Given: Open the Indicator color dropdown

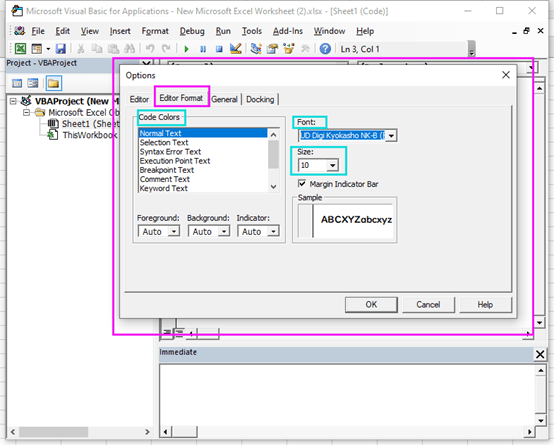Looking at the screenshot, I should click(x=273, y=232).
